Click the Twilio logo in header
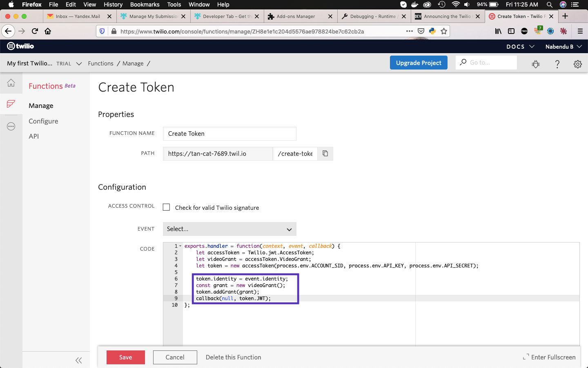This screenshot has height=368, width=588. pos(20,46)
